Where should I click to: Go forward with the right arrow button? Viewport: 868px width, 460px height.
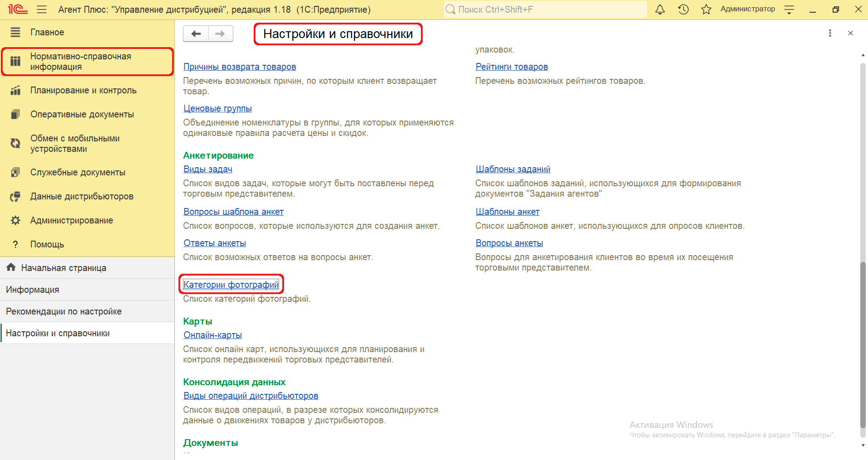[220, 34]
